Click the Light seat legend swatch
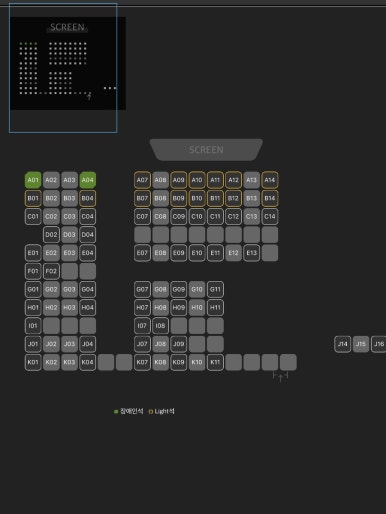 coord(151,412)
